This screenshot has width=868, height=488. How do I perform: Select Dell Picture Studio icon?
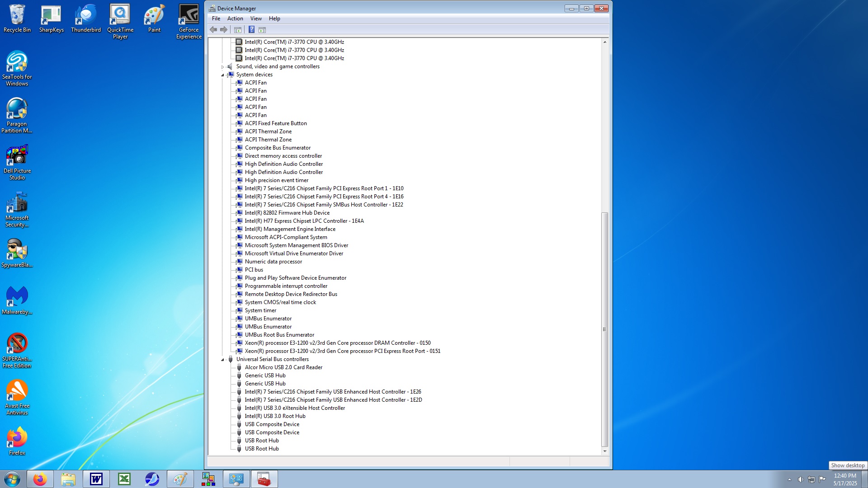coord(17,162)
